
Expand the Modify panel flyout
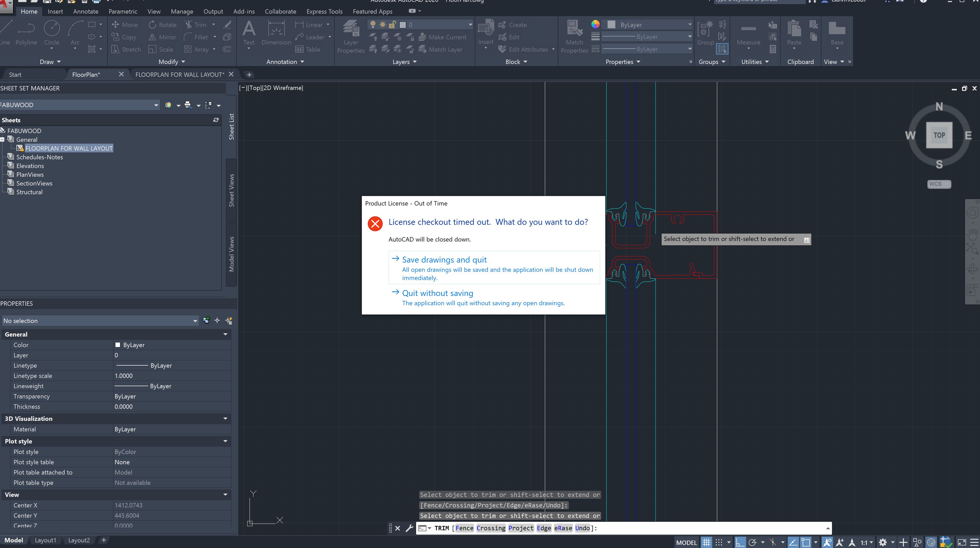click(172, 62)
